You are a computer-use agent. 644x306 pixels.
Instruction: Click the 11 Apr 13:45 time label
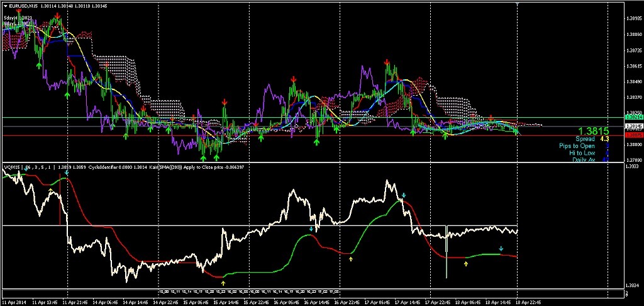45,302
